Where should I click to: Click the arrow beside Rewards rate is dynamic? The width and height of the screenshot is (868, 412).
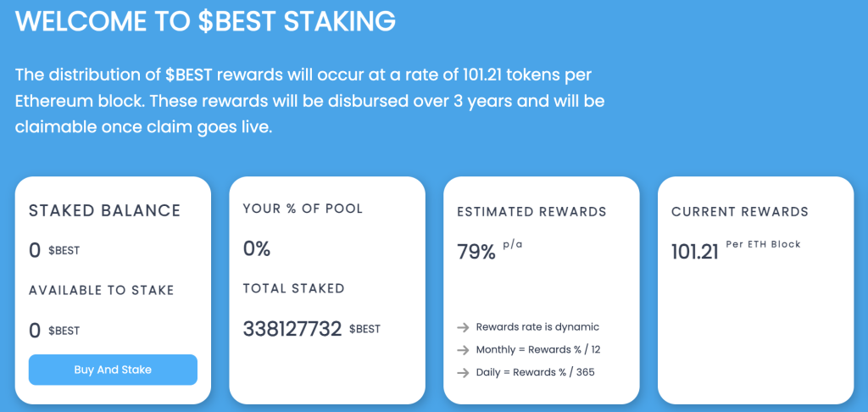(462, 327)
